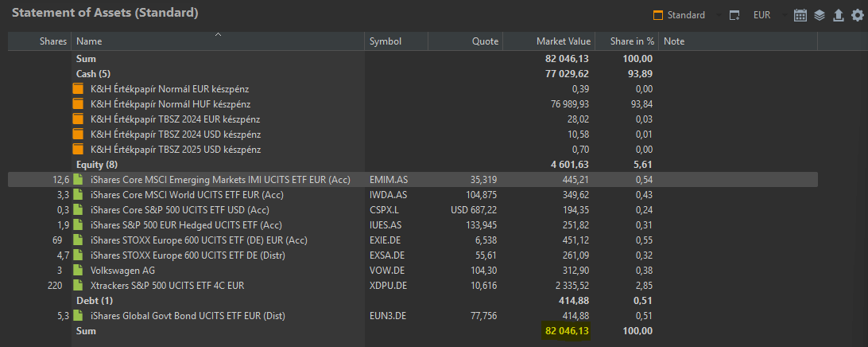The image size is (868, 347).
Task: Click the green icon of iShares Core S&P 500 USD
Action: click(x=78, y=210)
